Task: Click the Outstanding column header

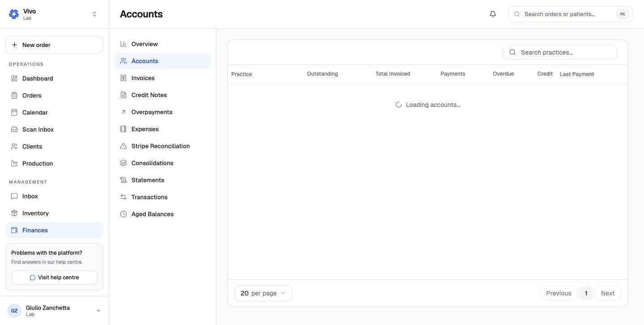Action: coord(322,74)
